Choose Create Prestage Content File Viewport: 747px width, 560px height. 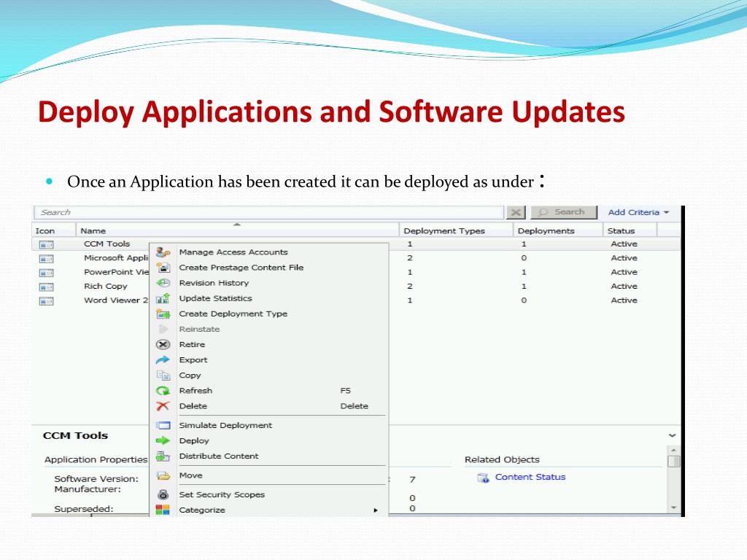[241, 268]
